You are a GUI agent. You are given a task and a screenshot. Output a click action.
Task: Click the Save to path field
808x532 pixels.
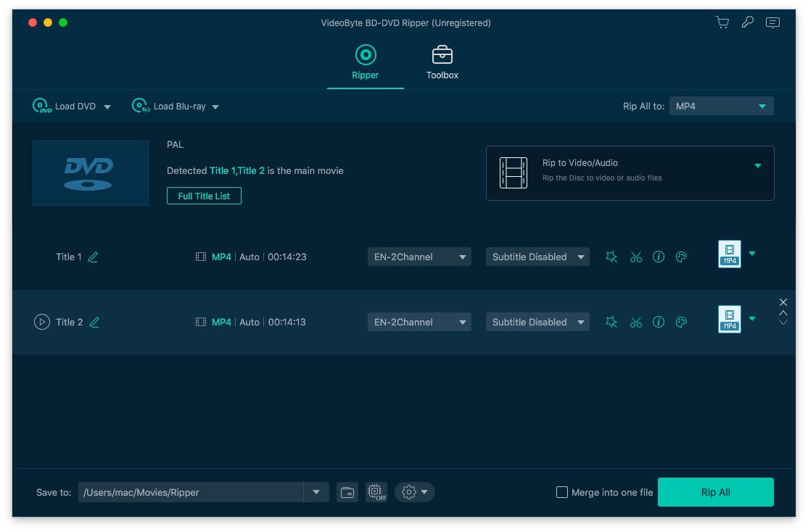(191, 492)
